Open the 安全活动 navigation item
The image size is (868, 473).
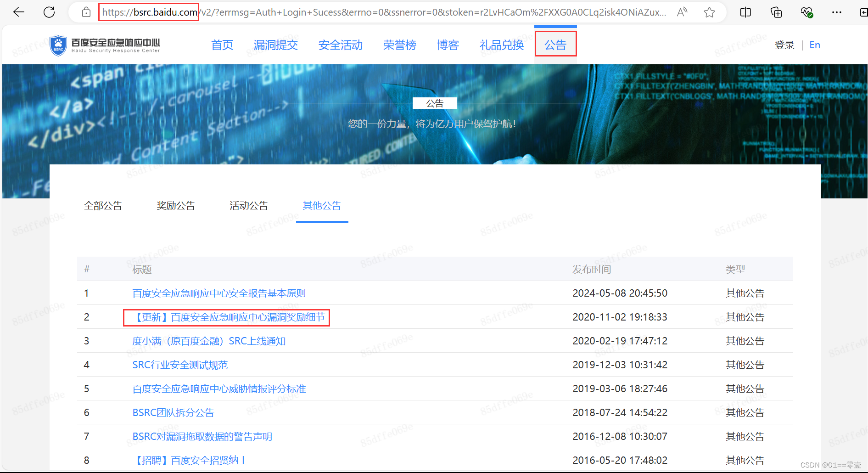coord(341,45)
